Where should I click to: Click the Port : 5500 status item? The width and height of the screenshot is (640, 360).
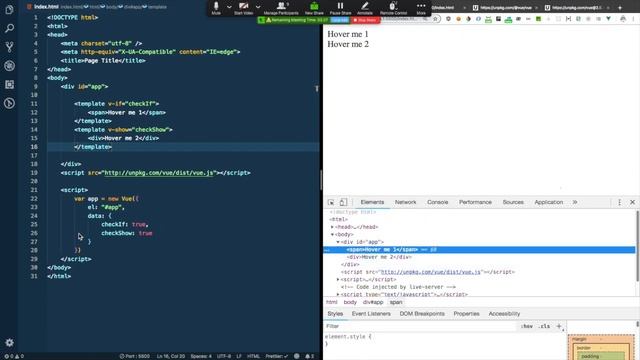point(135,356)
